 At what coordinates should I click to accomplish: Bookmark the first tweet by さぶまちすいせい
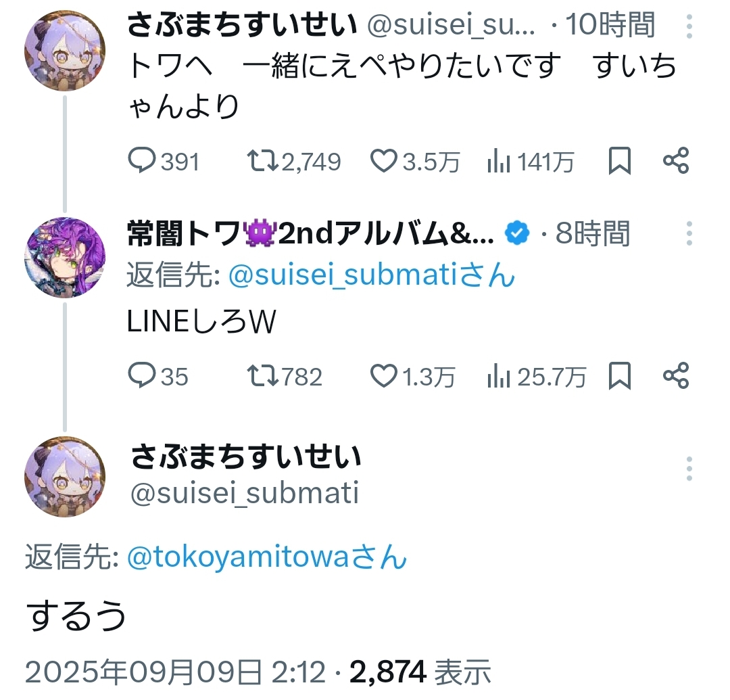620,161
